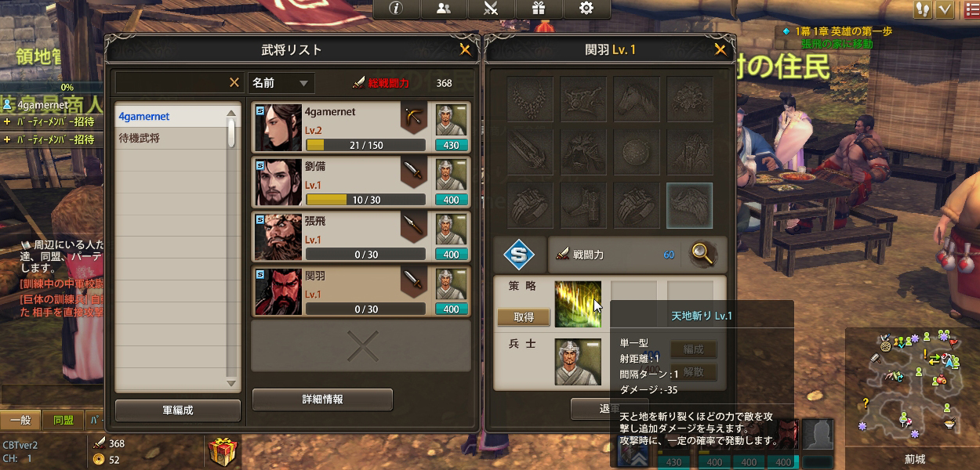Screen dimensions: 980x470
Task: Open the crossed swords battle menu icon
Action: coord(491,9)
